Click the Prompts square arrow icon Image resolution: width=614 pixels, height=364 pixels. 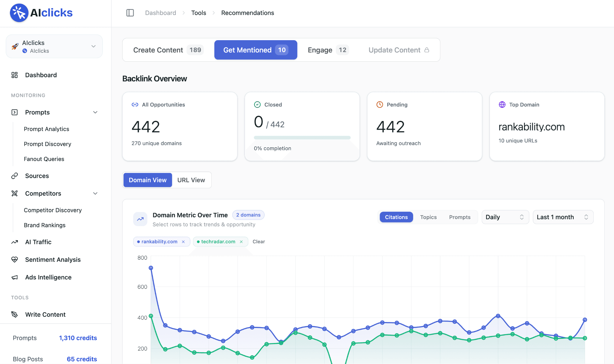(14, 112)
